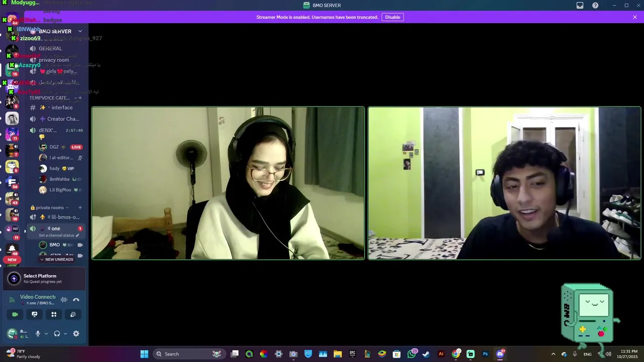The width and height of the screenshot is (644, 362).
Task: Open server icon with 56 badge
Action: click(x=12, y=182)
